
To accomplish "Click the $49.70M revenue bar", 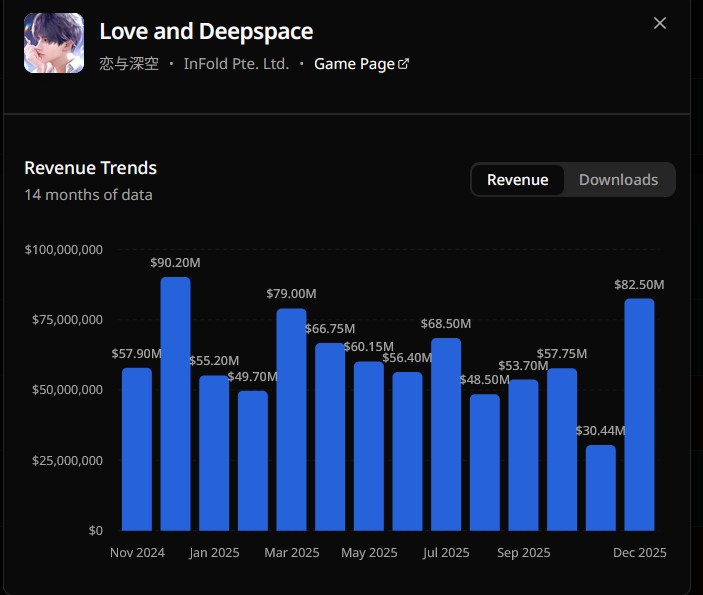I will click(x=253, y=460).
